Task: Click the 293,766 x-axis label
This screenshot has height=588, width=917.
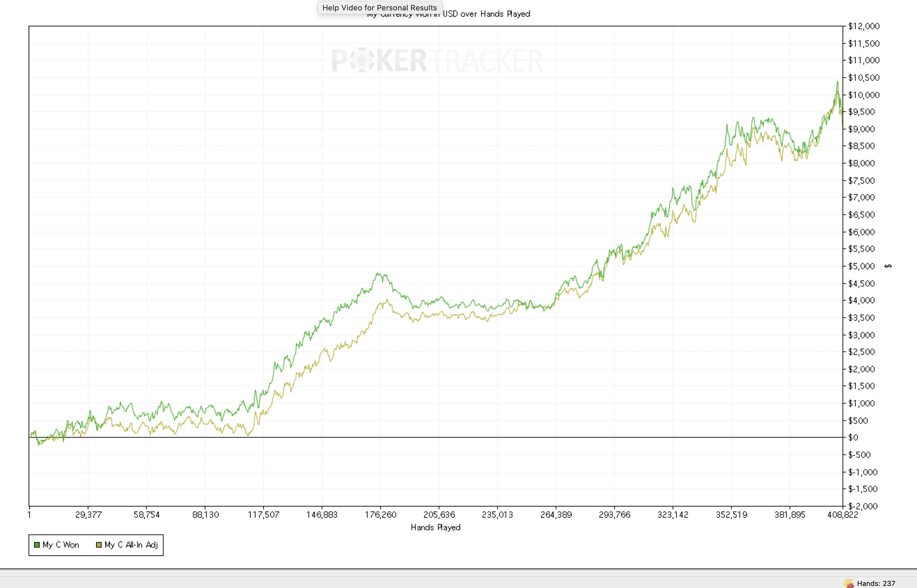Action: point(614,515)
